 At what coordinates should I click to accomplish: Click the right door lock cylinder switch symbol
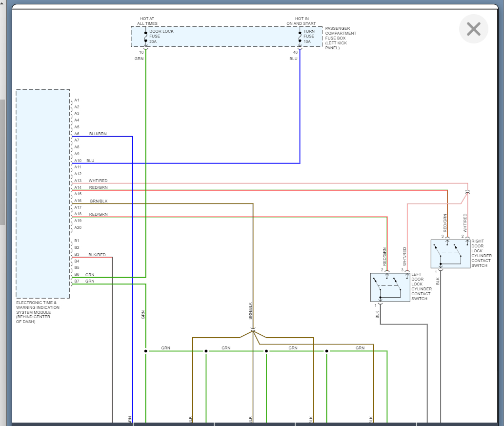click(450, 254)
